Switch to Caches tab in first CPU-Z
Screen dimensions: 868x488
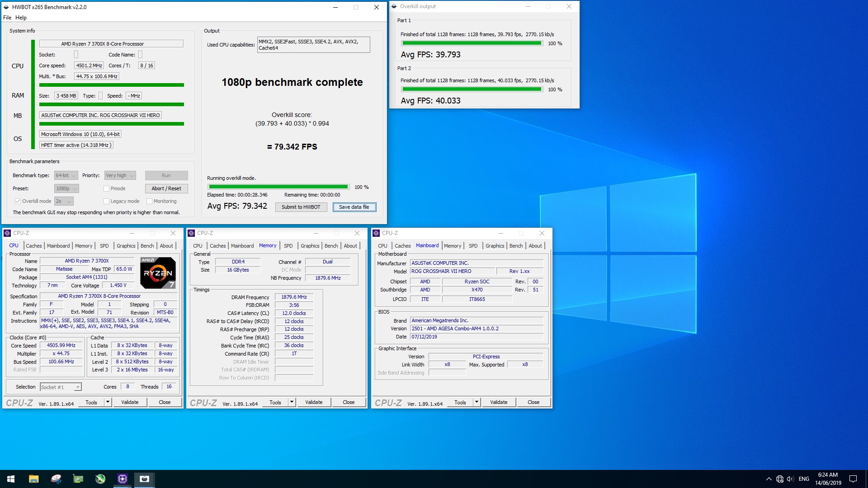(x=33, y=246)
